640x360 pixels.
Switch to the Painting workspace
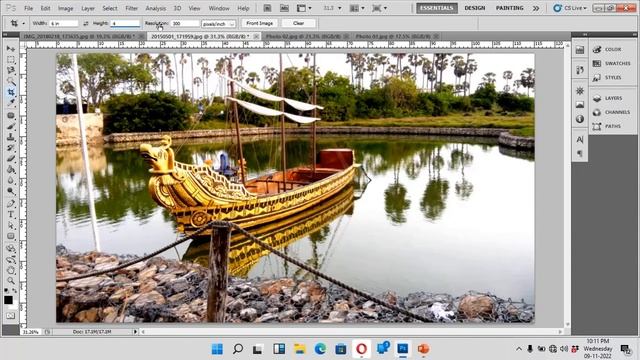(x=509, y=8)
